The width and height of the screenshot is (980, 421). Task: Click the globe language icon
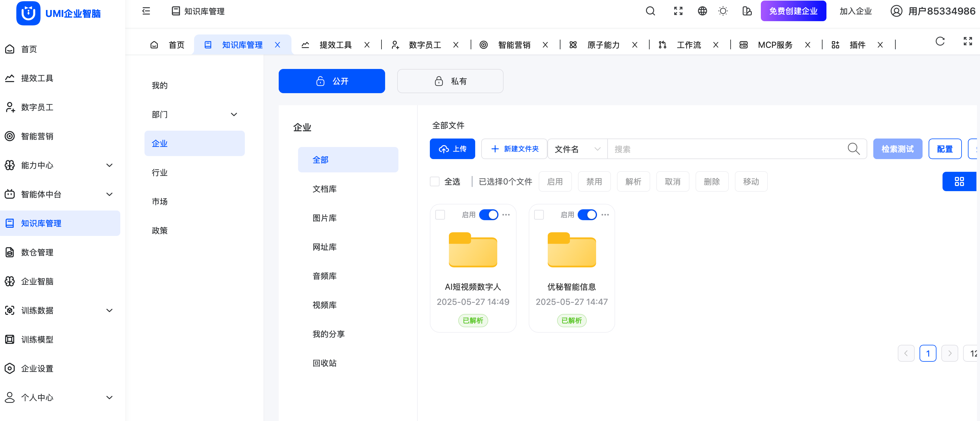pyautogui.click(x=702, y=11)
